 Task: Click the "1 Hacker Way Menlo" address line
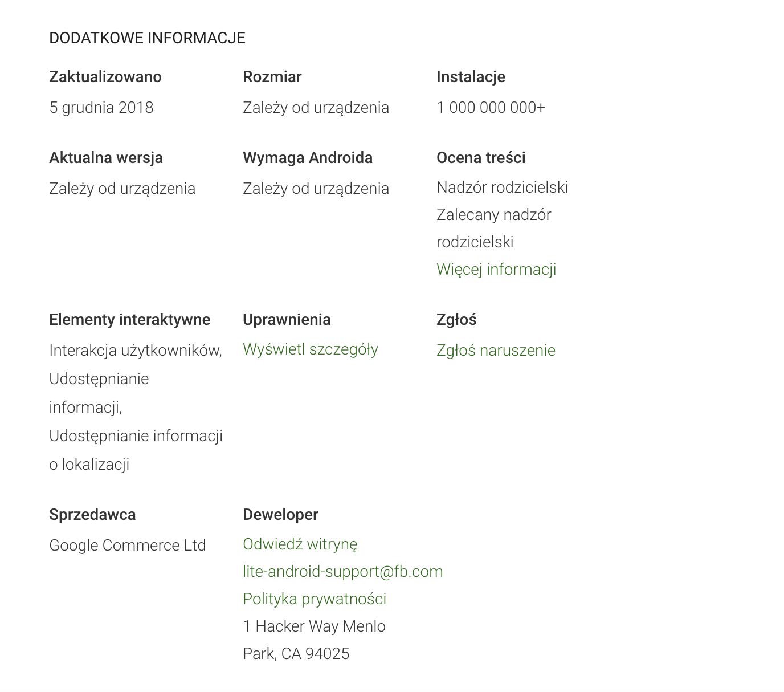pyautogui.click(x=314, y=626)
